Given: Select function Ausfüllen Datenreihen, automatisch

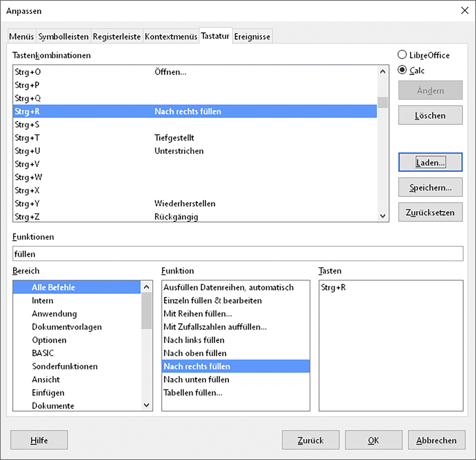Looking at the screenshot, I should tap(236, 287).
